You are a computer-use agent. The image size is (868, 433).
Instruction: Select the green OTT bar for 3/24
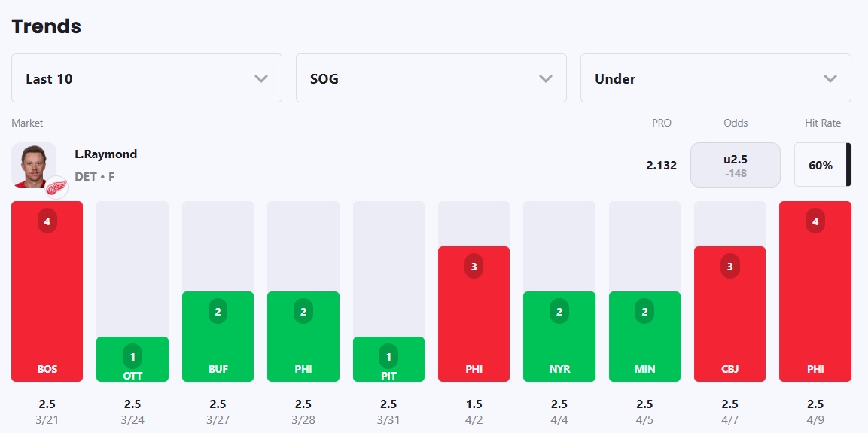(132, 359)
